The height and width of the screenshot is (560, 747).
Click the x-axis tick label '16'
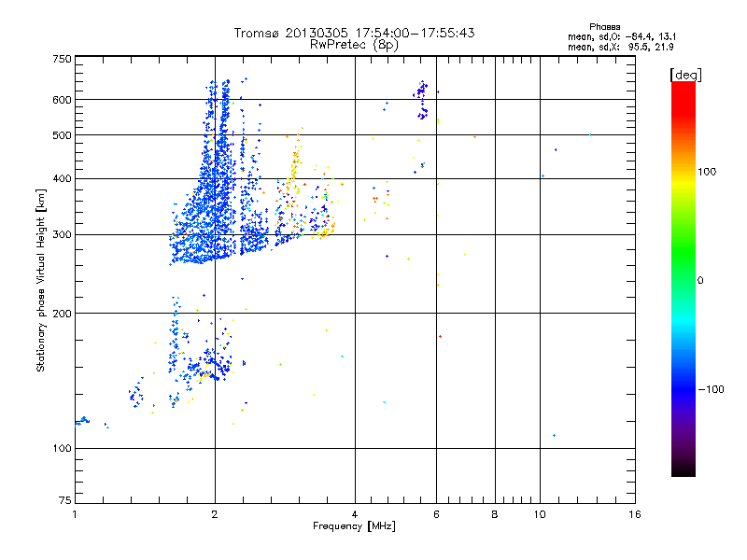(x=635, y=514)
